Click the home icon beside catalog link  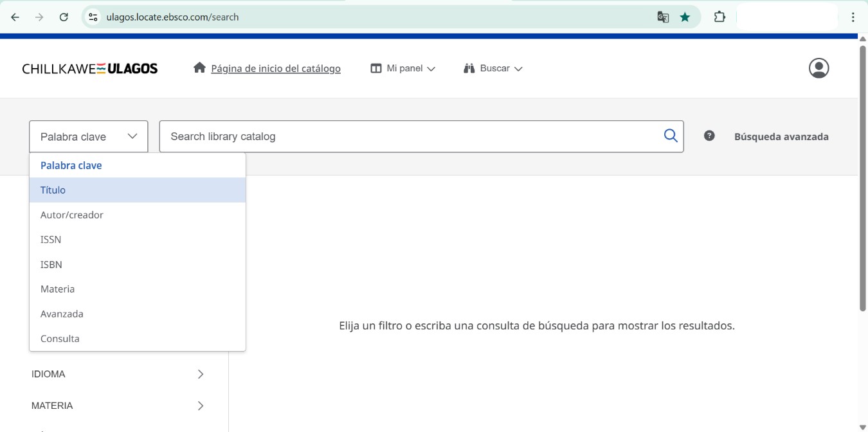[x=199, y=68]
